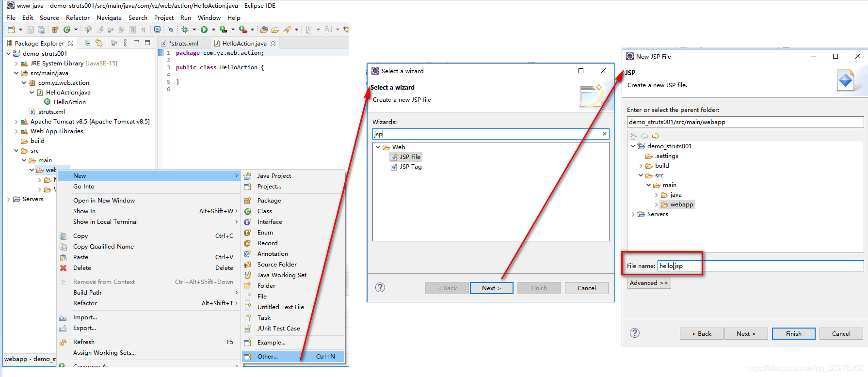
Task: Clear the Wizards filter text field
Action: click(x=605, y=134)
